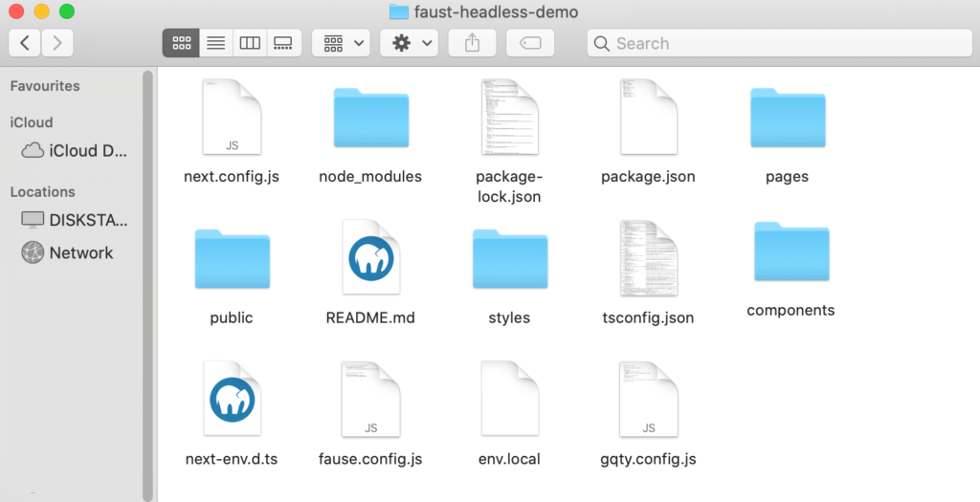The height and width of the screenshot is (502, 980).
Task: Zoom the window with green button
Action: pyautogui.click(x=67, y=11)
